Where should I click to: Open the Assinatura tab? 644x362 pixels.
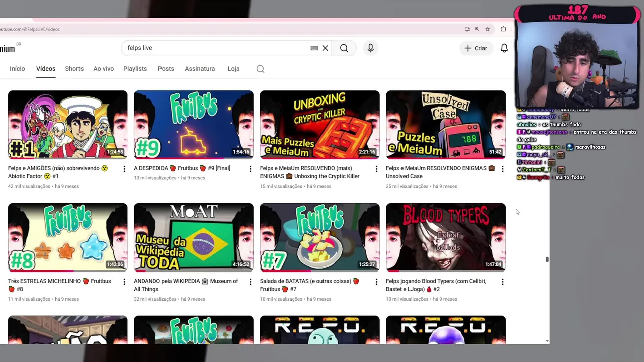200,69
